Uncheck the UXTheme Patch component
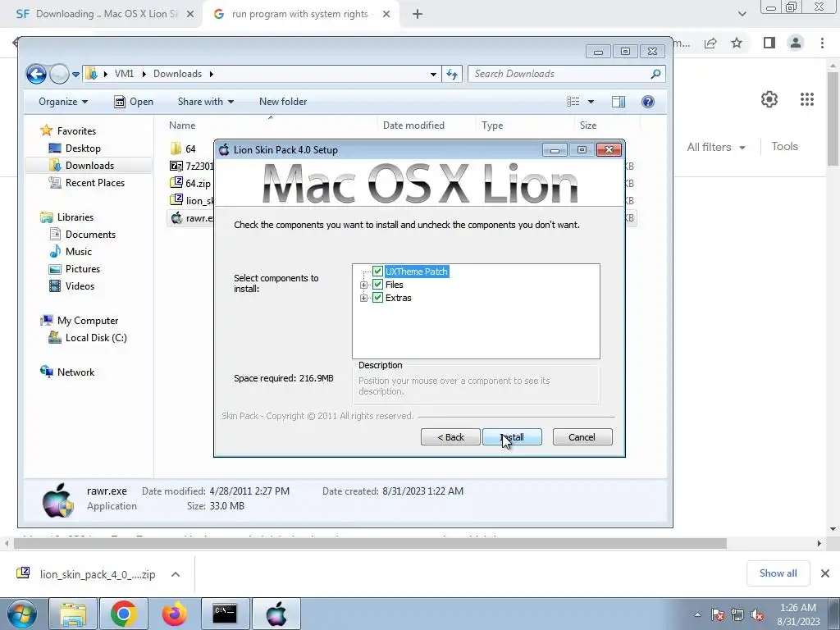 (377, 272)
